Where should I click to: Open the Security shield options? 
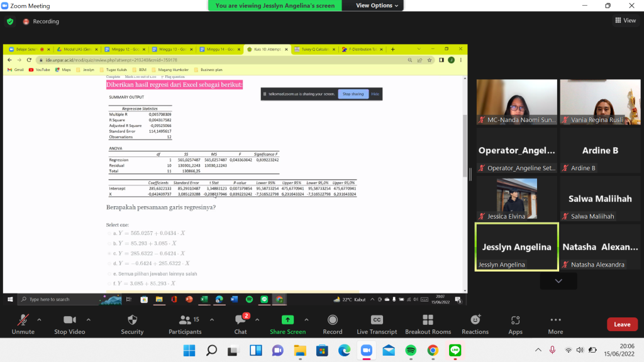tap(132, 323)
